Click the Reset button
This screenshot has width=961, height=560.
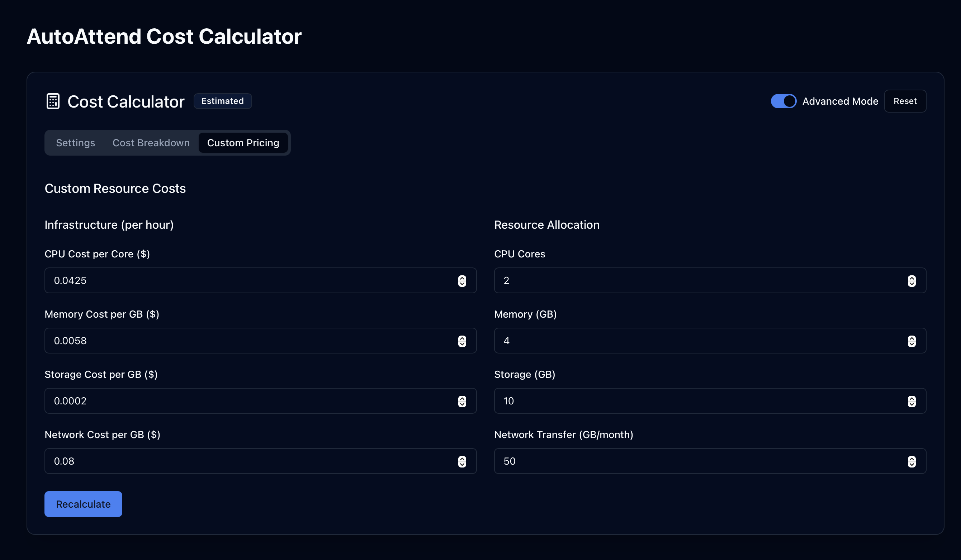905,101
